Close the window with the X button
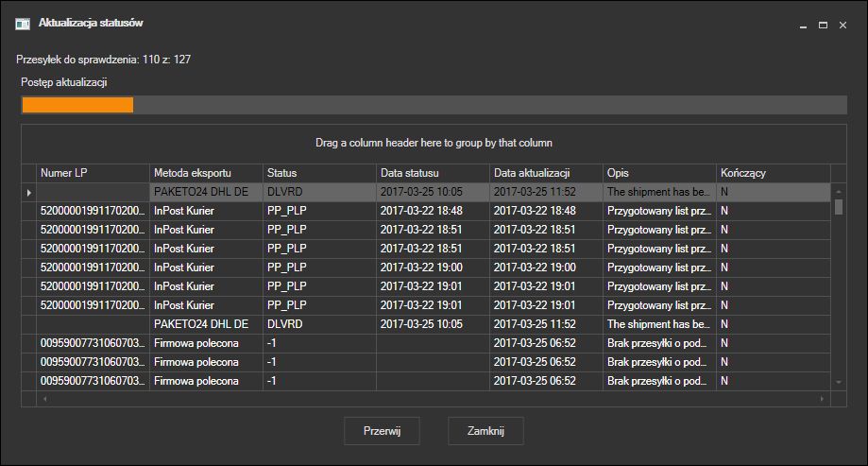The width and height of the screenshot is (868, 466). point(843,26)
